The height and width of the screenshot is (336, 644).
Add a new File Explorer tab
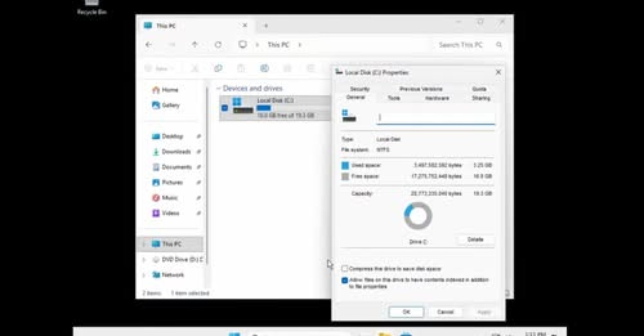(x=266, y=25)
